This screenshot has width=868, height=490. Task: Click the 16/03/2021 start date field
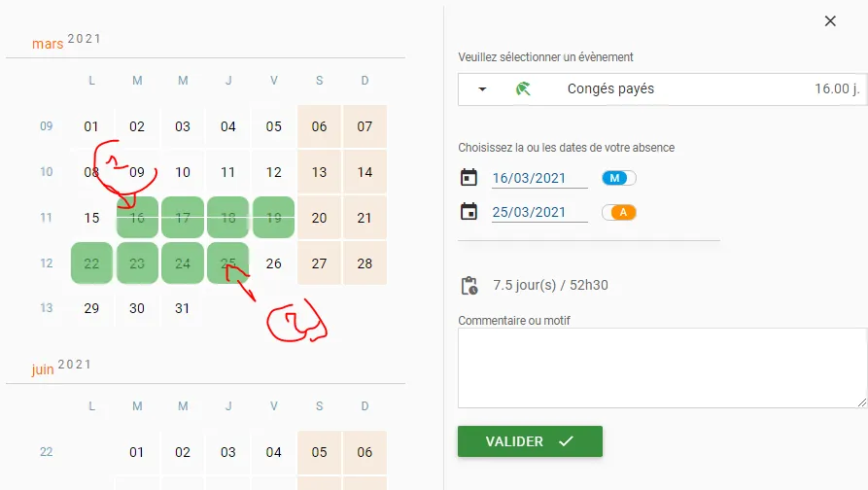point(539,178)
